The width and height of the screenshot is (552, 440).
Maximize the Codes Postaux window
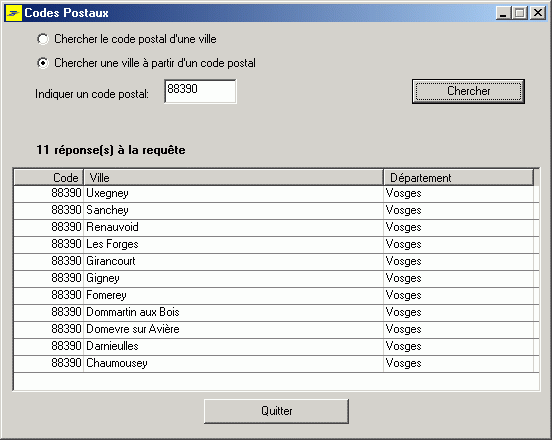point(520,13)
